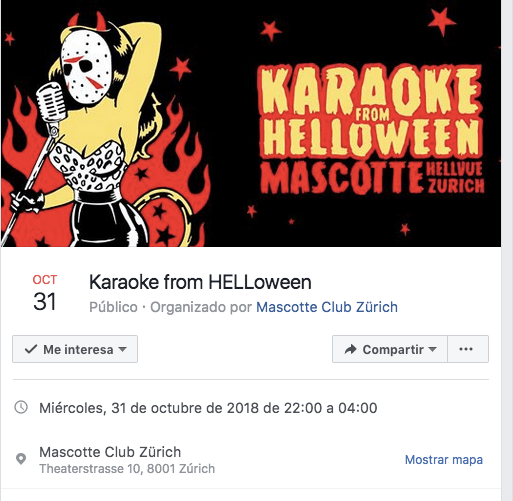The width and height of the screenshot is (513, 501).
Task: Toggle the Me interesa button
Action: 75,349
